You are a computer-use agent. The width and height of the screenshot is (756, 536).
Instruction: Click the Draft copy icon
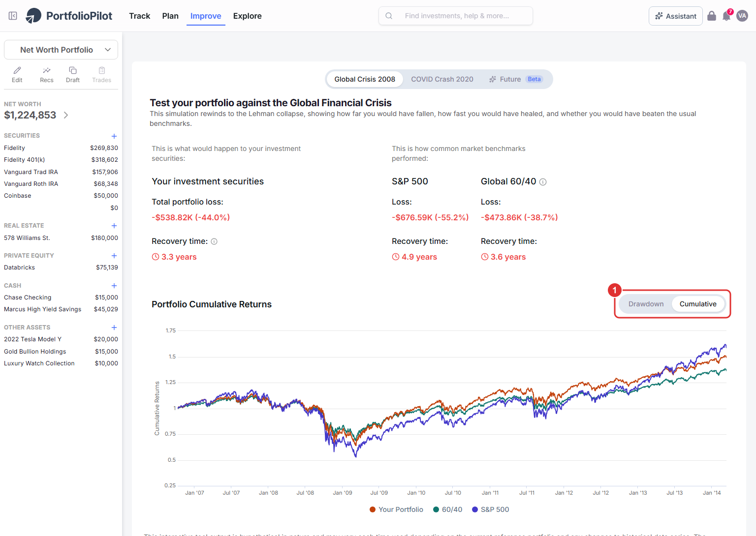73,70
